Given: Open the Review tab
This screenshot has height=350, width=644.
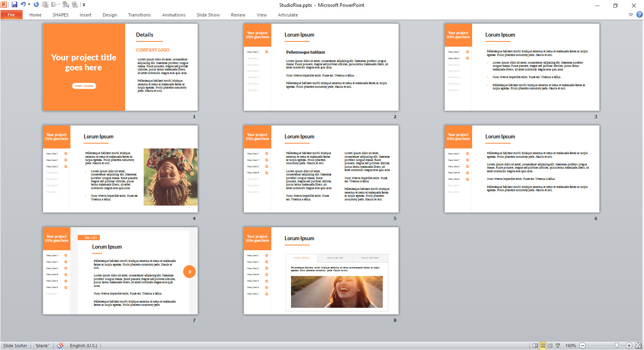Looking at the screenshot, I should 238,15.
